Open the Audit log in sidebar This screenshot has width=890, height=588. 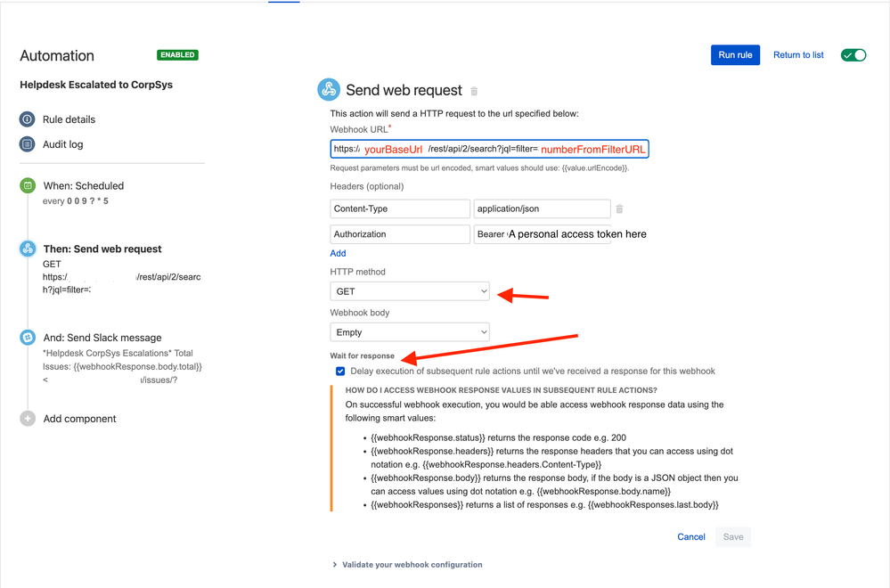coord(62,144)
